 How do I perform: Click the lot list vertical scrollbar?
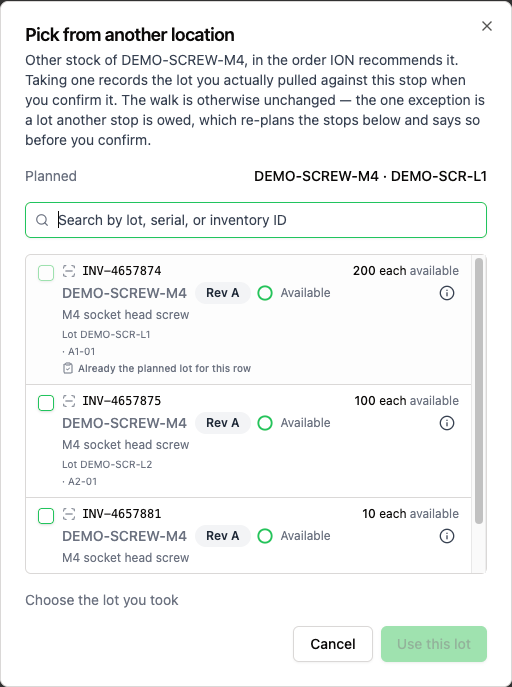click(479, 391)
